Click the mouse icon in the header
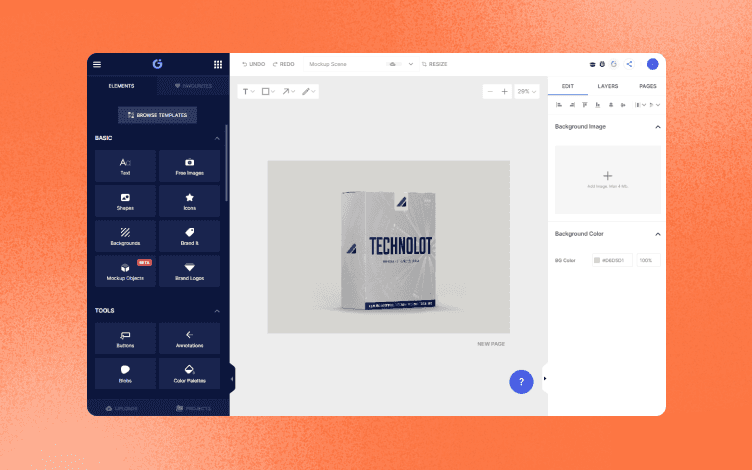This screenshot has width=752, height=470. tap(602, 64)
